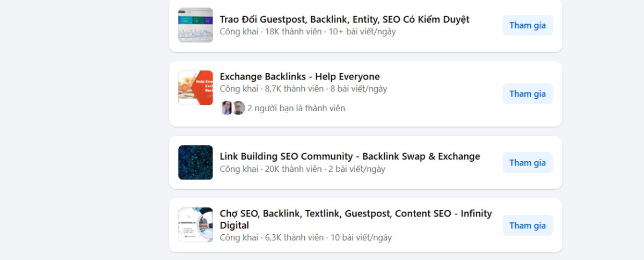
Task: Click the "20K thành viên" group info line
Action: pos(293,169)
